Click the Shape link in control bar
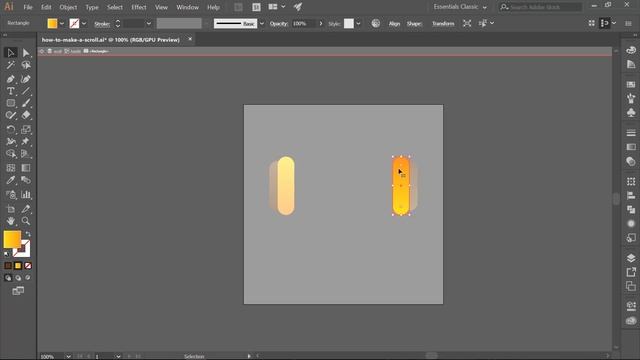 (x=414, y=24)
